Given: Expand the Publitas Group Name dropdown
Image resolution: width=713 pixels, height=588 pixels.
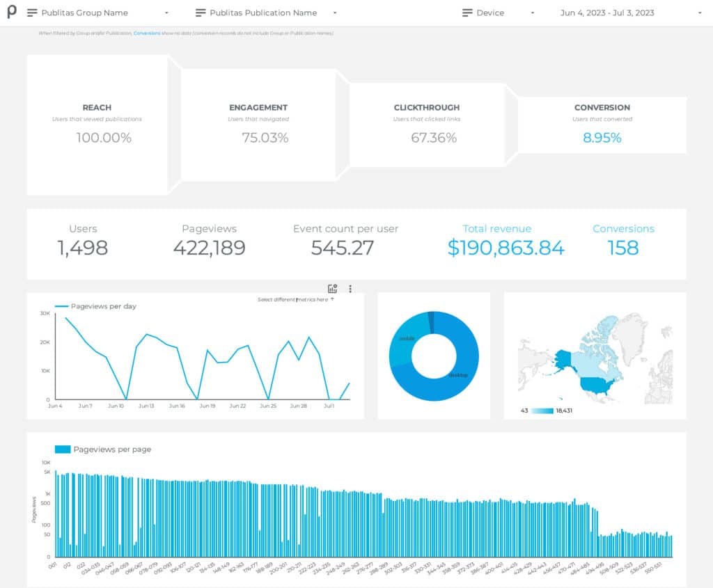Looking at the screenshot, I should [165, 12].
